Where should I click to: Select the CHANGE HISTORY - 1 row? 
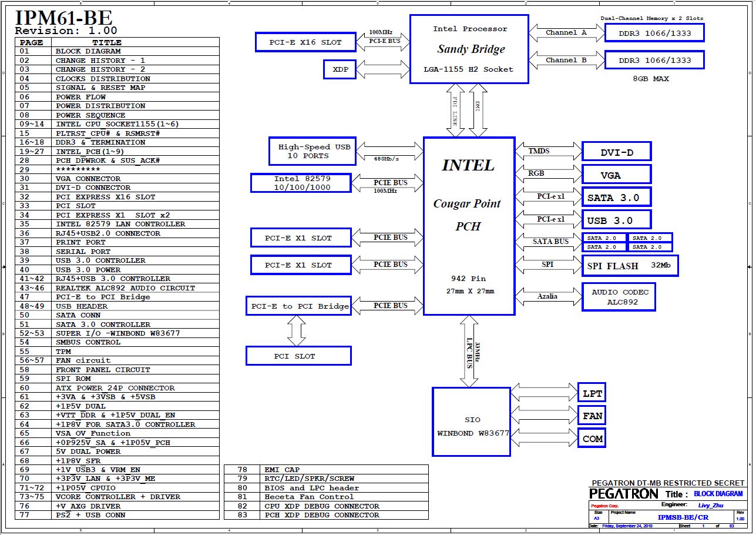(117, 61)
